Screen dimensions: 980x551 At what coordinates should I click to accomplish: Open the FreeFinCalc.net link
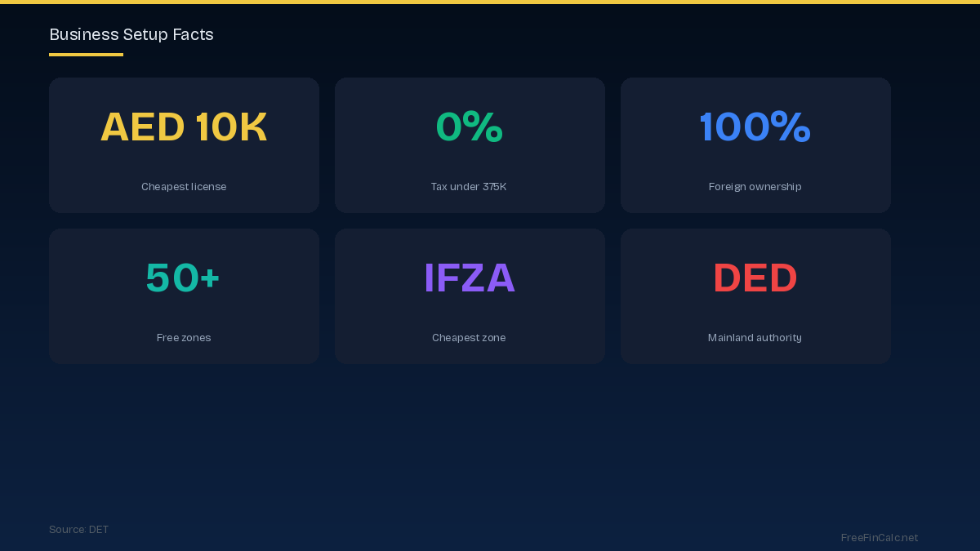(x=879, y=538)
